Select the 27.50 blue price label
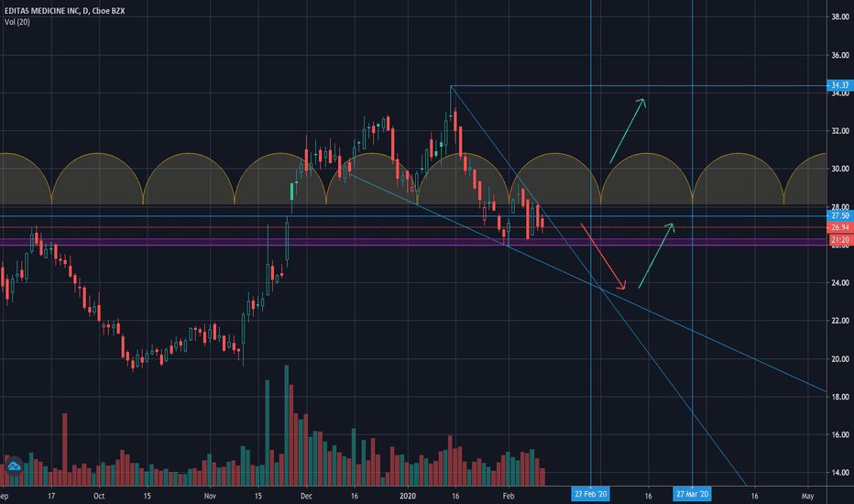Viewport: 854px width, 504px height. point(840,215)
